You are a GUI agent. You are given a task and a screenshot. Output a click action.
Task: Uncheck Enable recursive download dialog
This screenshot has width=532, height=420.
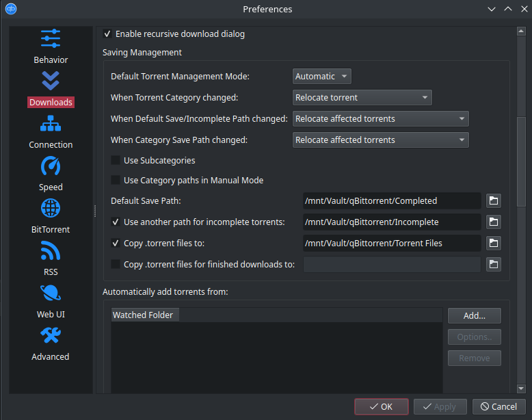(x=107, y=34)
